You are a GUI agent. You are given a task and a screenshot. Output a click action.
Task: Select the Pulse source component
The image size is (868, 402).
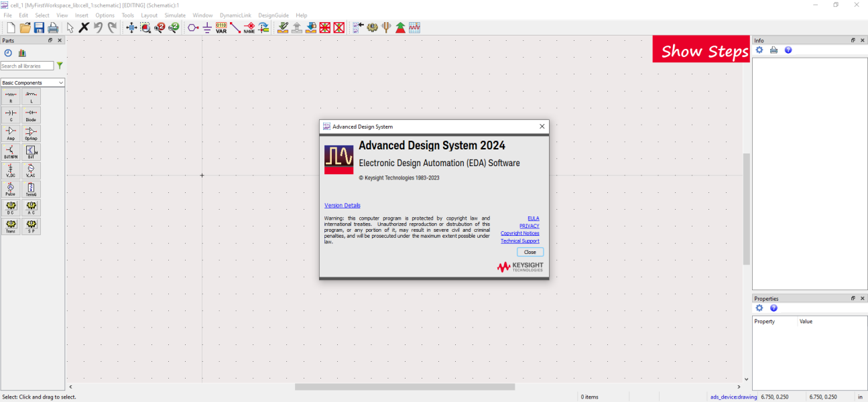[x=11, y=189]
